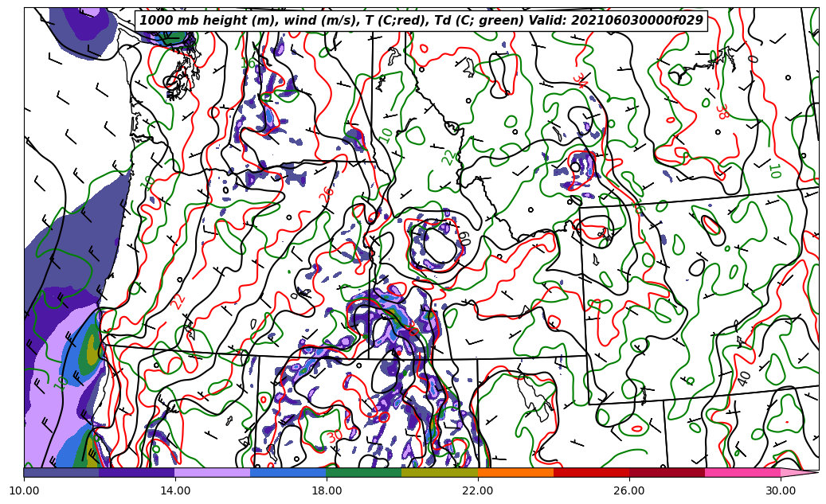This screenshot has height=504, width=826.
Task: Click the colorbar tick label 26.00
Action: click(629, 490)
